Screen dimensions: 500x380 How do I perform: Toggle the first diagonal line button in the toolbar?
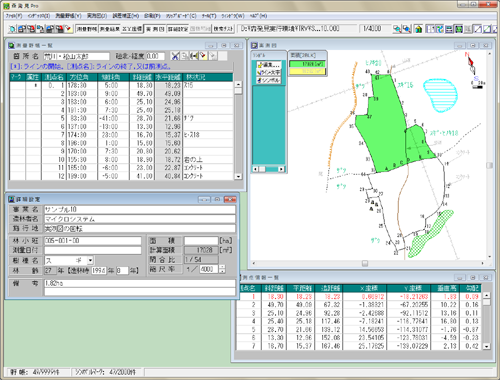pyautogui.click(x=478, y=29)
